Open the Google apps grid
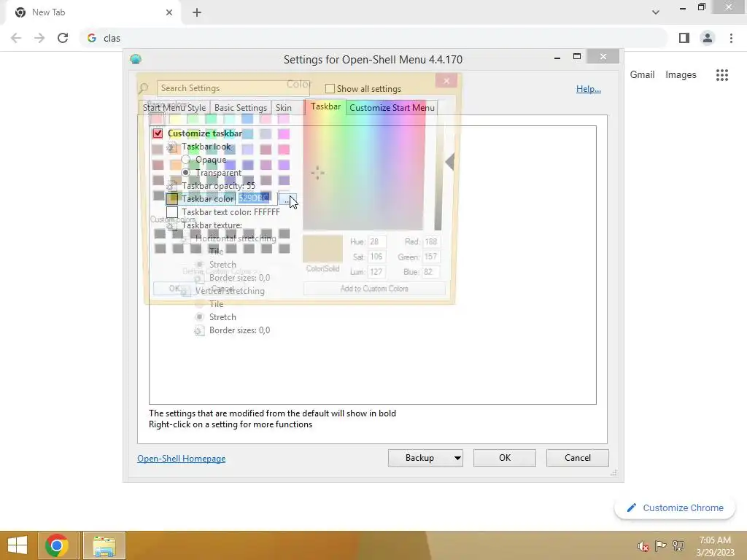The height and width of the screenshot is (560, 747). tap(721, 75)
